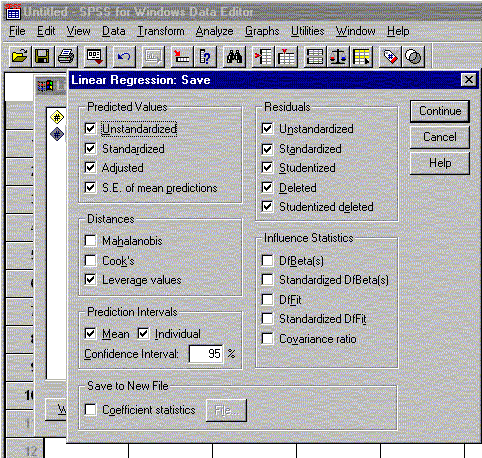Click the Continue button
Image resolution: width=482 pixels, height=458 pixels.
(x=440, y=111)
